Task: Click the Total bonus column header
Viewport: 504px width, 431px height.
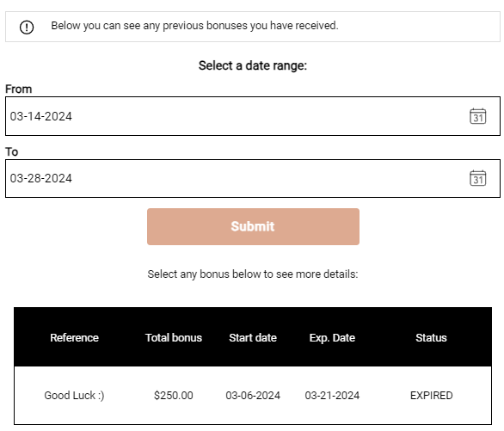Action: click(174, 338)
